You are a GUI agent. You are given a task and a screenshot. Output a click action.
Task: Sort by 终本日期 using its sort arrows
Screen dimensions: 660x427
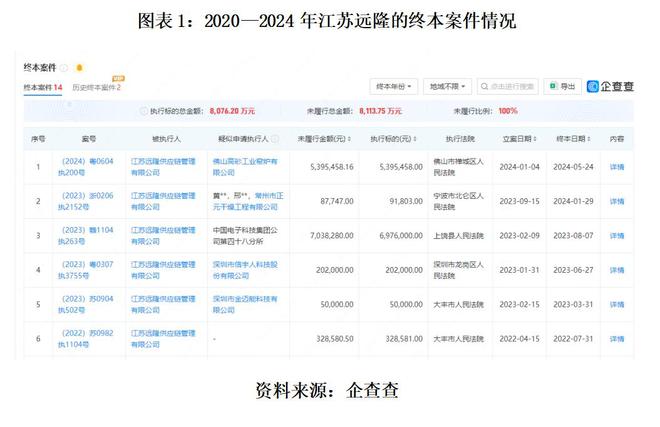(x=588, y=139)
